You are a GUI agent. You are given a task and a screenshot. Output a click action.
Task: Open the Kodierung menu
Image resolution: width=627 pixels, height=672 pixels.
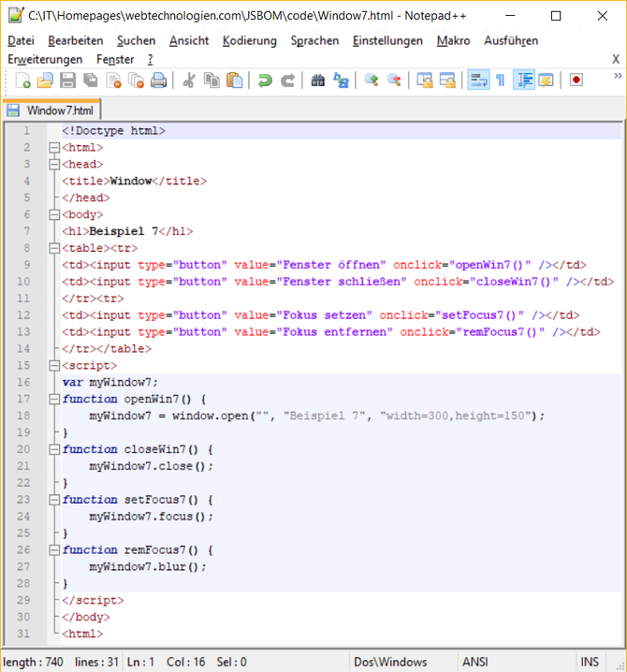click(x=250, y=41)
